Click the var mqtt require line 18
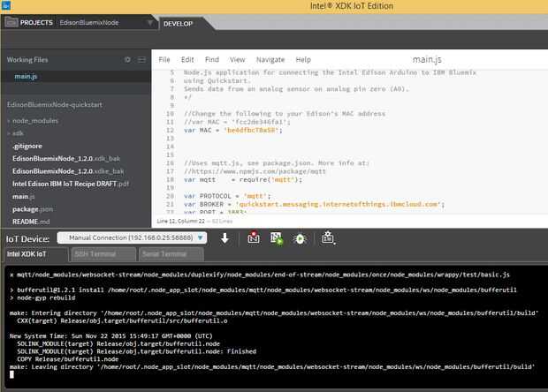Viewport: 548px width, 392px height. [243, 180]
